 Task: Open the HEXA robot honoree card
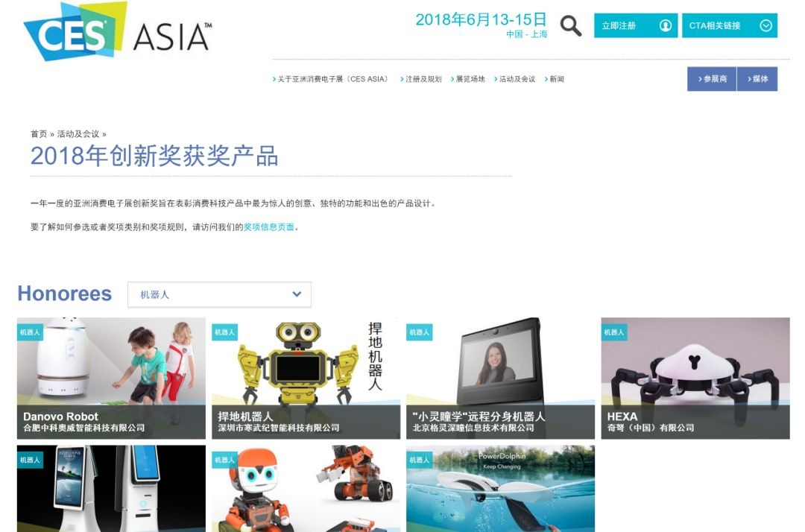695,378
